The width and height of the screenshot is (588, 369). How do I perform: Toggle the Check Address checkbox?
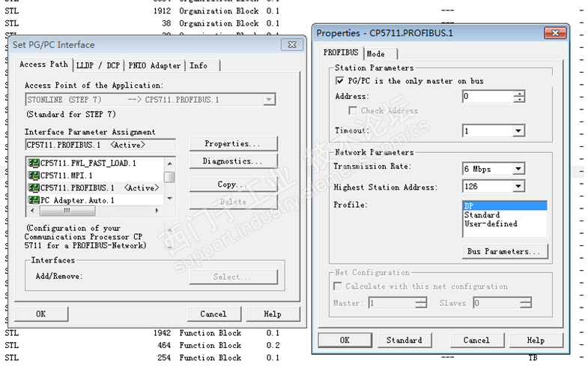click(x=353, y=111)
